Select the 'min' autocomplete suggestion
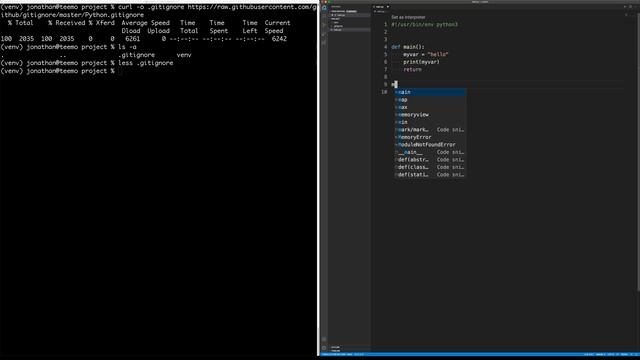The height and width of the screenshot is (360, 640). pyautogui.click(x=430, y=122)
